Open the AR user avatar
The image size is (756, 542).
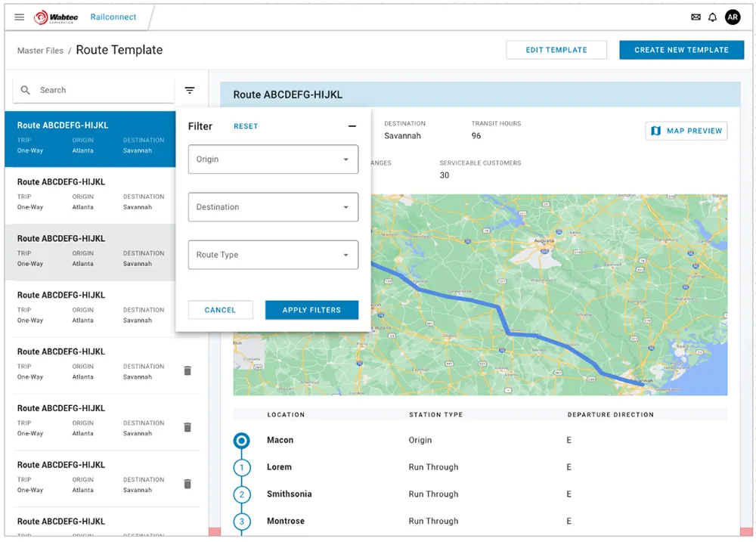pos(733,17)
